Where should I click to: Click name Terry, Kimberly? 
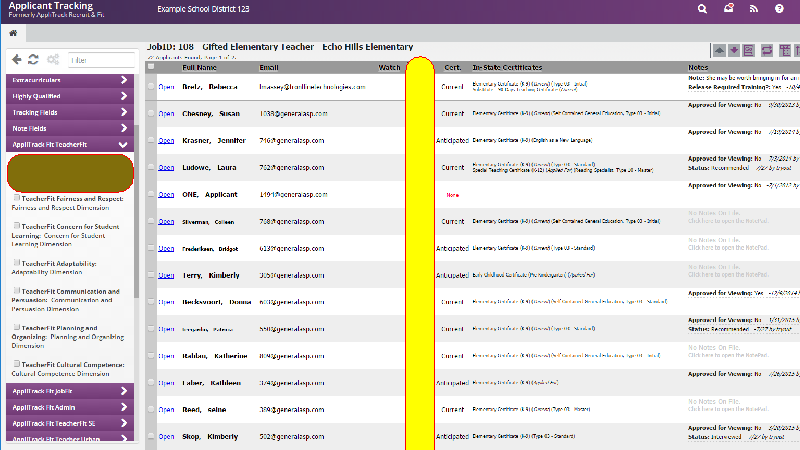click(211, 275)
